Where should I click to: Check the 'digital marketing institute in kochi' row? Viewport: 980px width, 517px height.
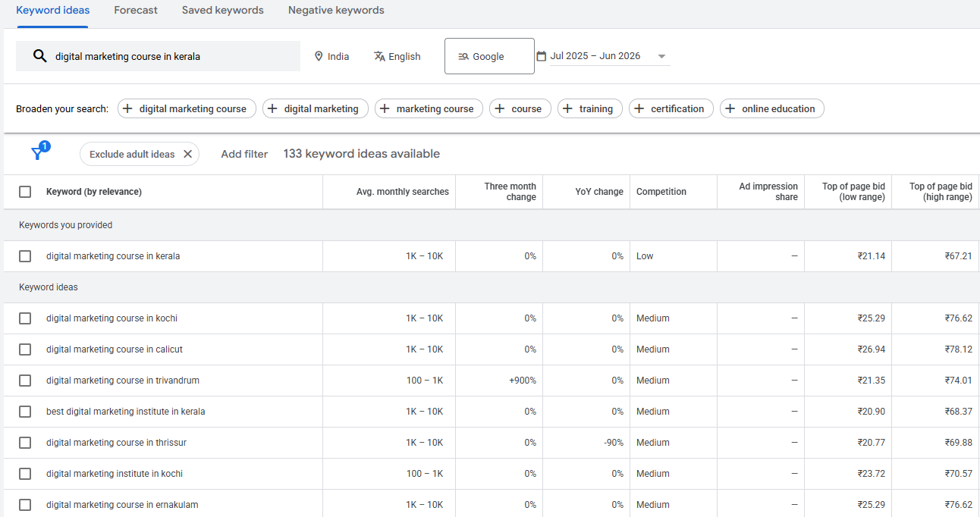(25, 474)
